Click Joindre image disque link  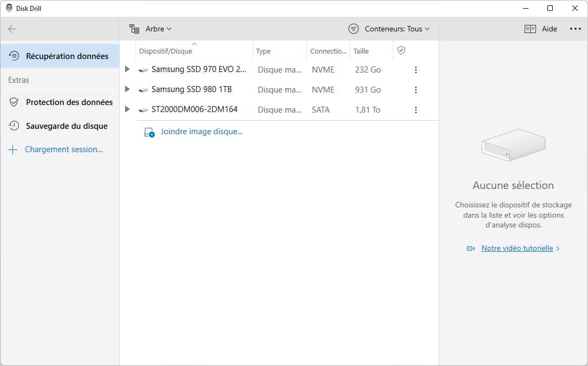coord(201,132)
